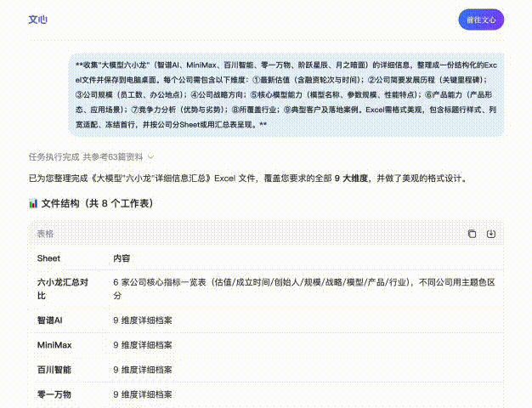Copy the table with the copy icon
This screenshot has height=408, width=532.
[472, 234]
